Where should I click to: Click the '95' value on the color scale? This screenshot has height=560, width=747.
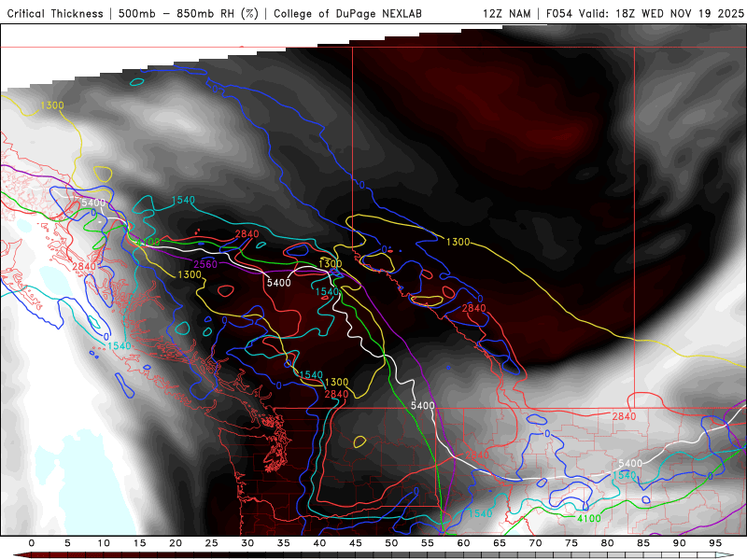[x=715, y=543]
